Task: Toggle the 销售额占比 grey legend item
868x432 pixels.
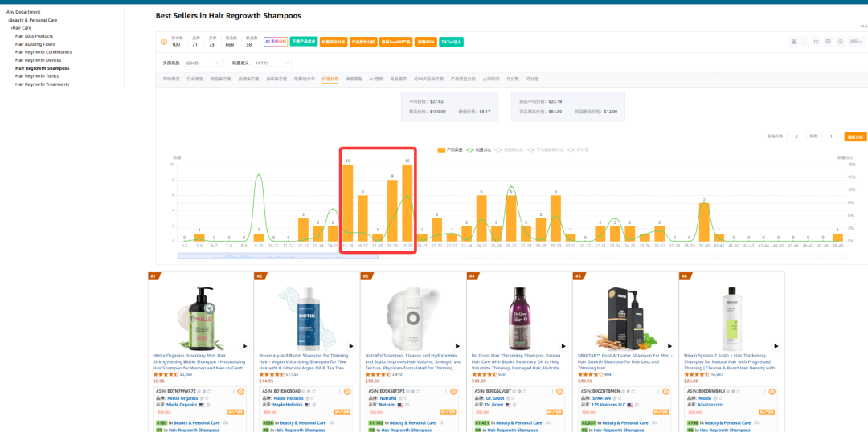Action: click(510, 149)
